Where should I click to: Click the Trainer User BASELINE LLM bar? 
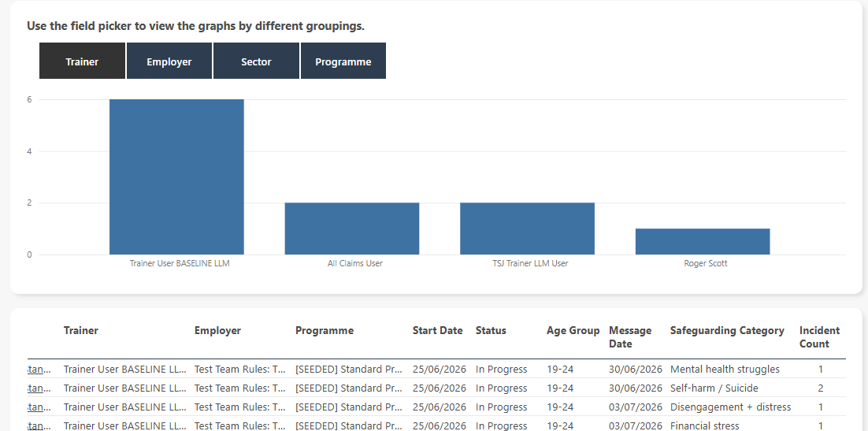[x=176, y=176]
